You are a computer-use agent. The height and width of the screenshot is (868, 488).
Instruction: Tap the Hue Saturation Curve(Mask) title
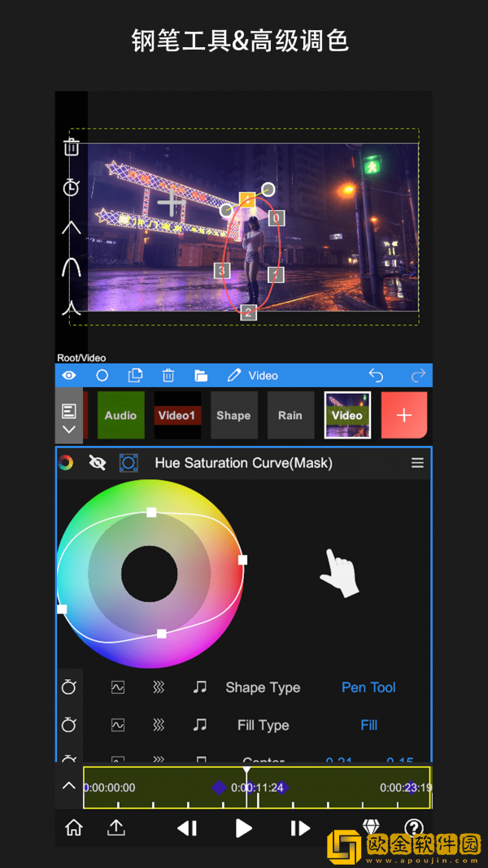click(243, 463)
